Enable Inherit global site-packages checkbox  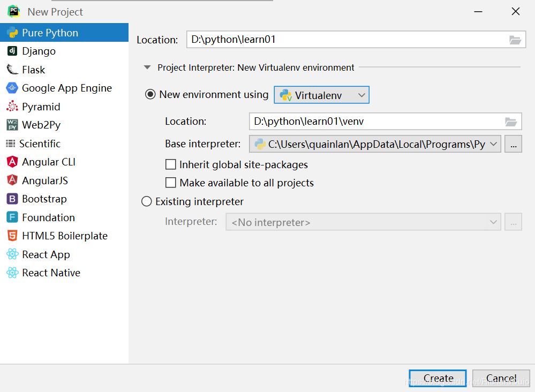click(171, 164)
